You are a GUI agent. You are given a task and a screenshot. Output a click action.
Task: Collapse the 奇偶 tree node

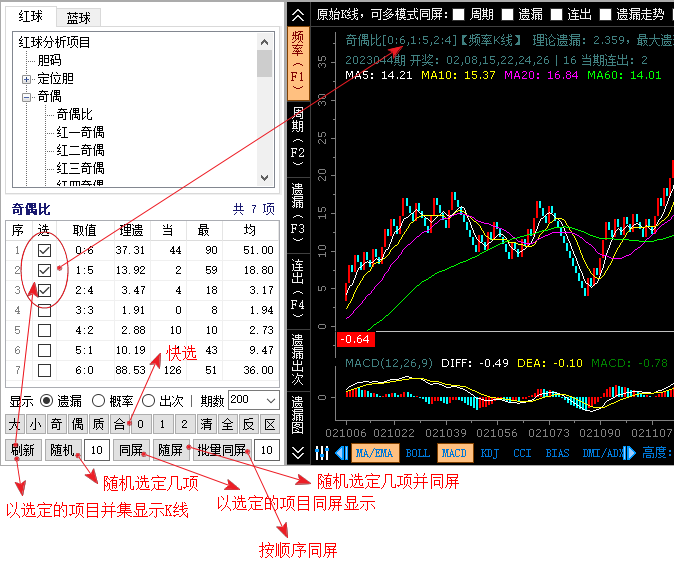(26, 97)
